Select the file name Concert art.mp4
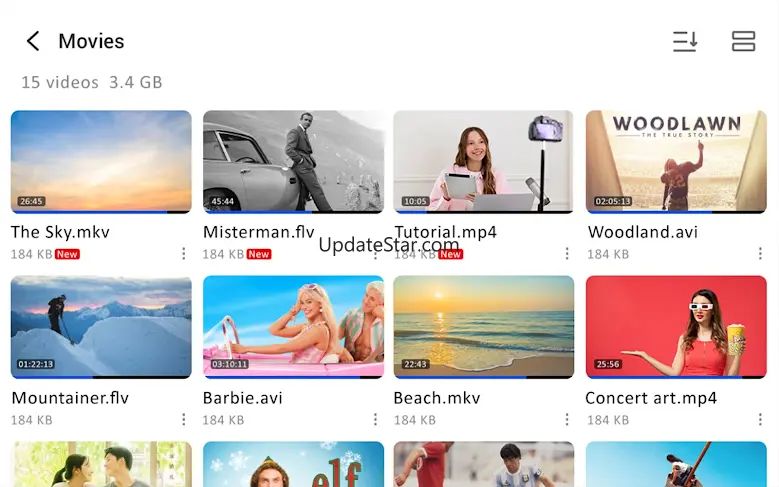This screenshot has height=487, width=779. [651, 398]
